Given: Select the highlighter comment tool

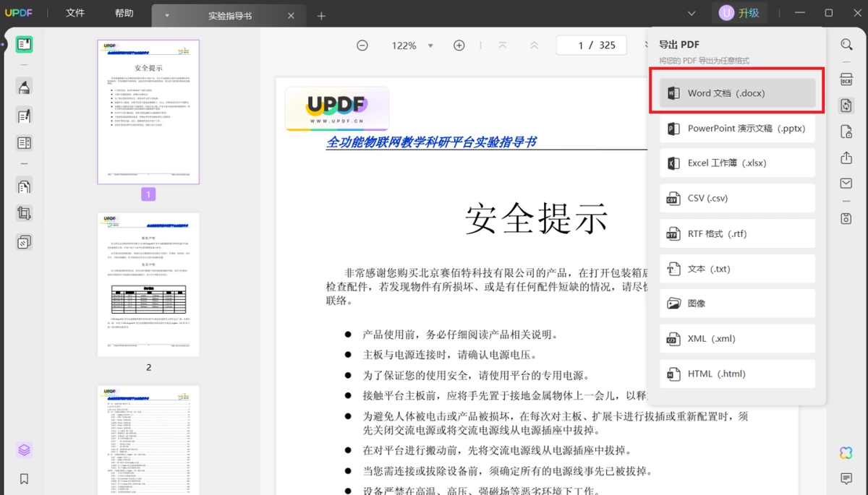Looking at the screenshot, I should click(x=25, y=87).
